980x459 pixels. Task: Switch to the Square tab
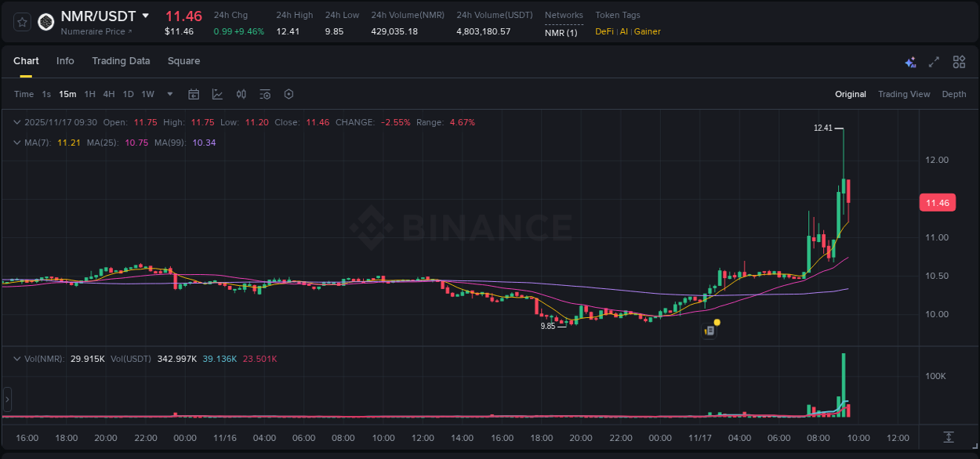tap(183, 61)
